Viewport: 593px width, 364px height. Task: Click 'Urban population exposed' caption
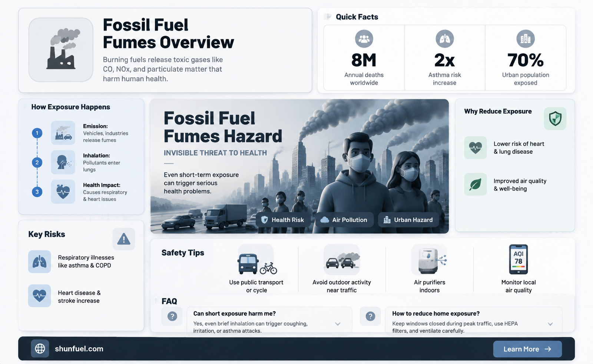tap(526, 79)
